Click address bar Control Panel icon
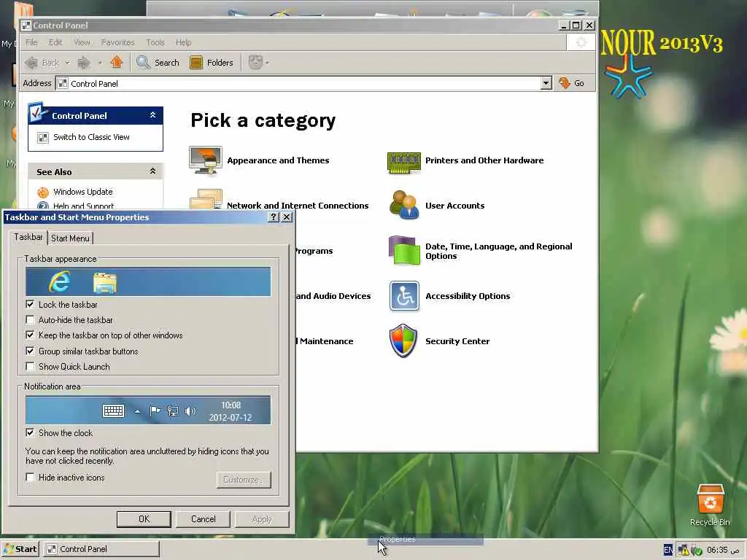747x560 pixels. click(x=63, y=83)
